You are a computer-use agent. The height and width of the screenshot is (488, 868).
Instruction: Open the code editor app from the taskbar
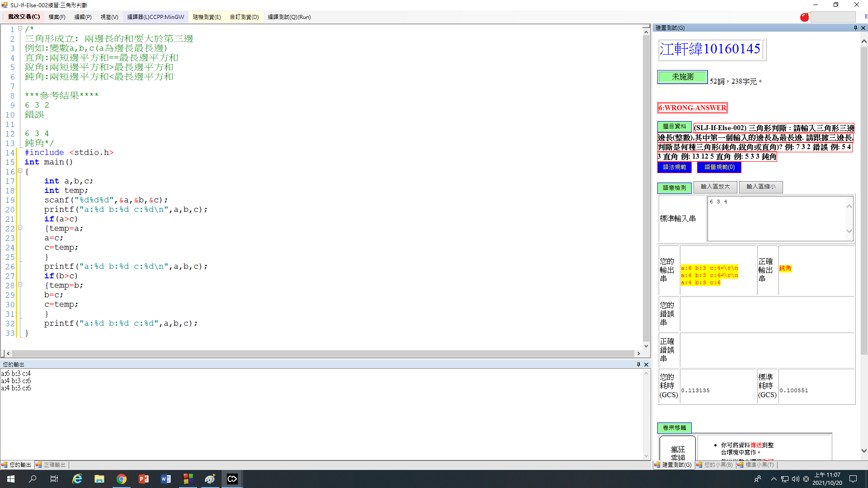(x=232, y=479)
